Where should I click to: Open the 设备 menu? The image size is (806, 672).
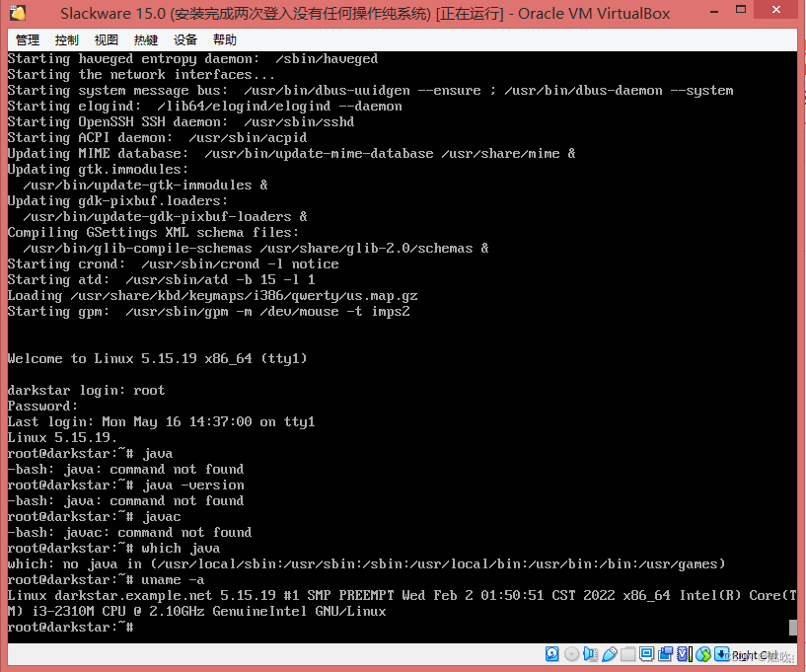tap(183, 39)
